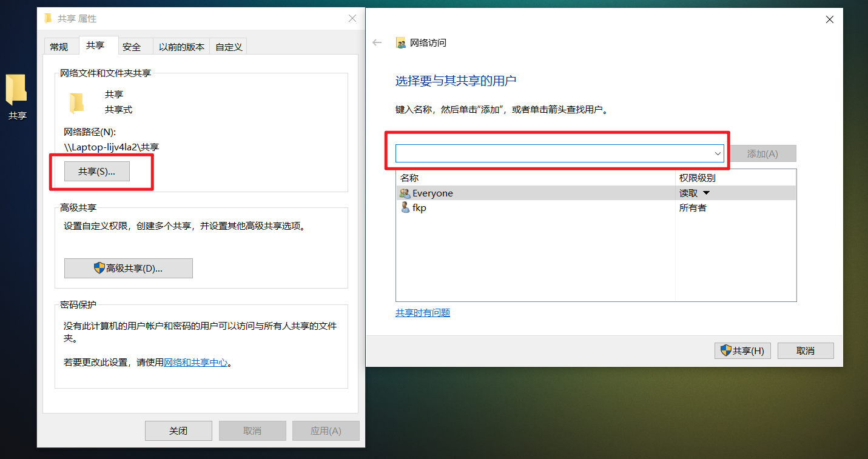The image size is (868, 459).
Task: Click the 共享(S)... button
Action: point(97,172)
